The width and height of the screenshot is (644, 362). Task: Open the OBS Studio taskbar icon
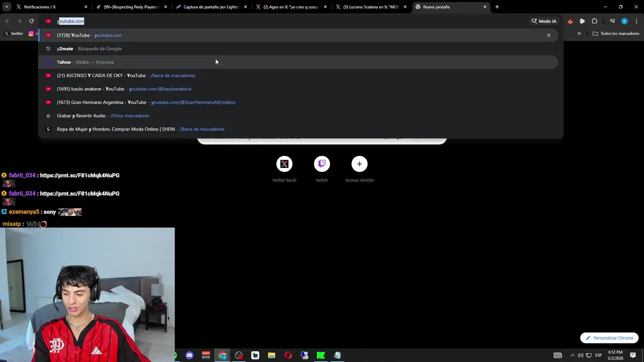click(238, 355)
